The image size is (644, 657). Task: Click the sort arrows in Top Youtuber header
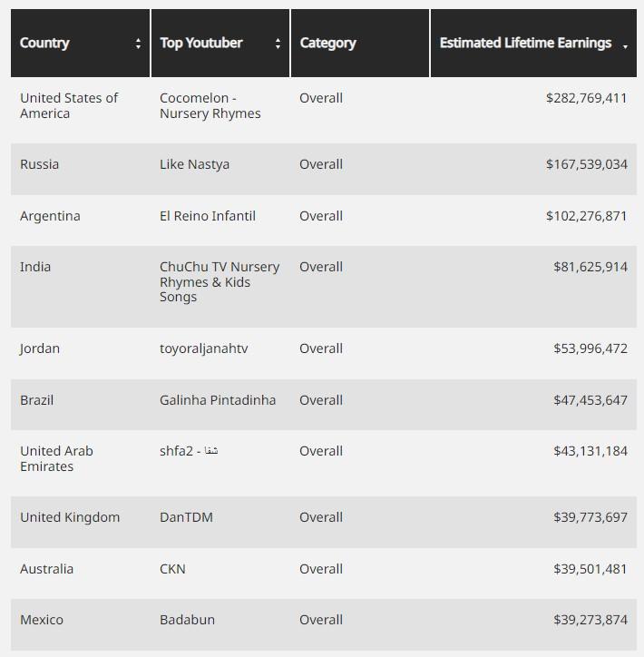(278, 44)
